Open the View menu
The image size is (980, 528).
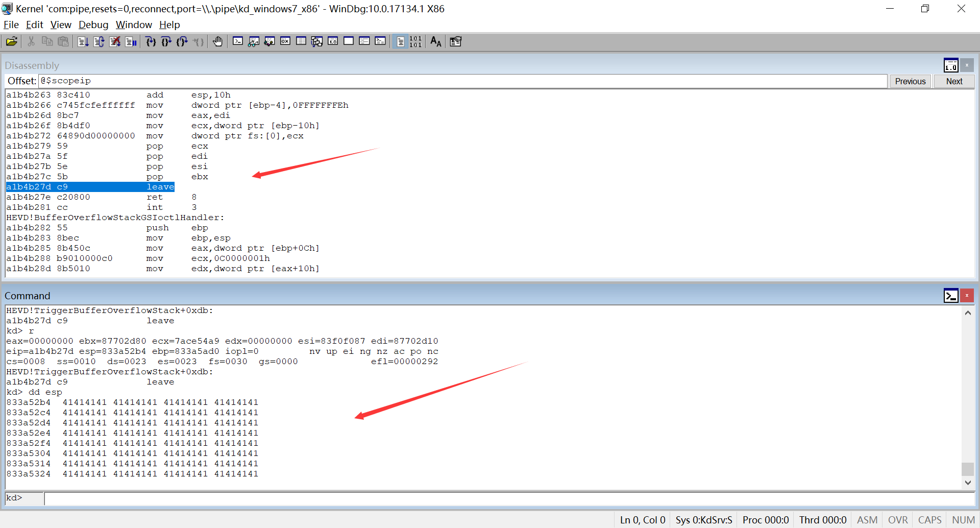61,25
